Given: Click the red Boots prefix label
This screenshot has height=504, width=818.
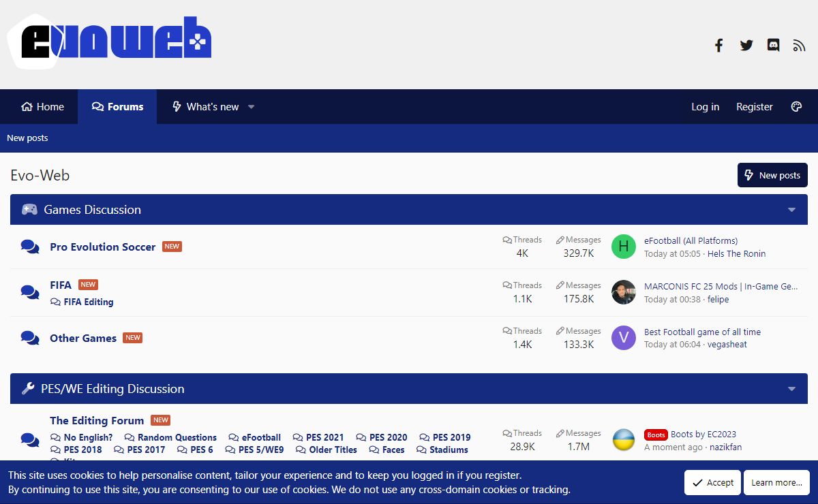Looking at the screenshot, I should (656, 435).
